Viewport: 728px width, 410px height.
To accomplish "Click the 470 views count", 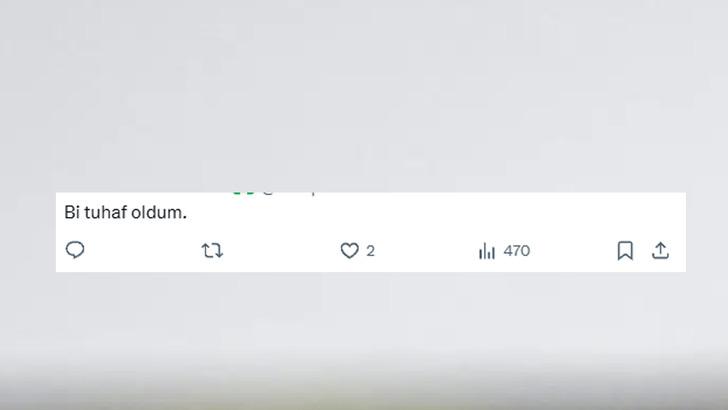I will 517,251.
